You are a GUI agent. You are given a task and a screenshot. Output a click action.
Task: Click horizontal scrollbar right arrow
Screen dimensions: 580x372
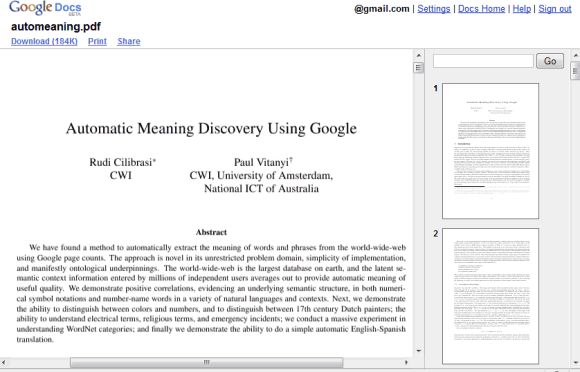point(406,362)
